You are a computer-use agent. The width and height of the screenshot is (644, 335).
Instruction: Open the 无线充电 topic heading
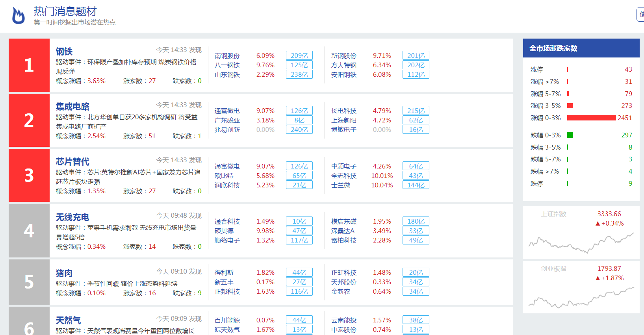coord(72,217)
